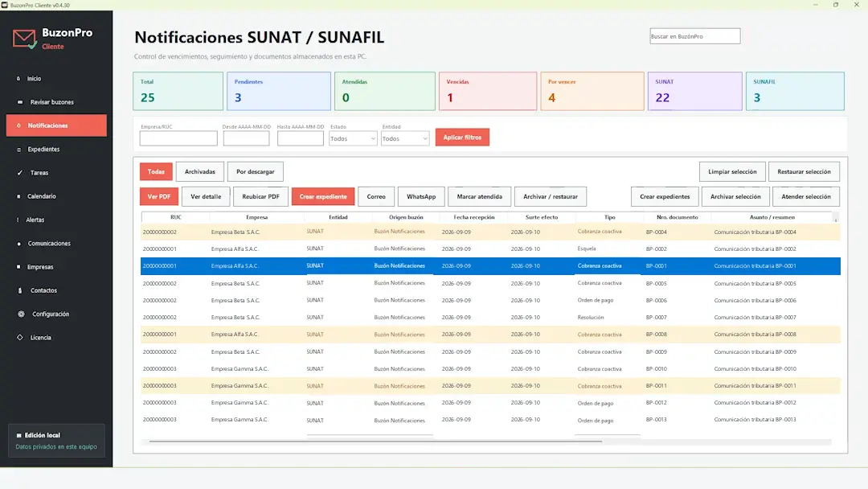868x489 pixels.
Task: Sort by the RUC column header
Action: pyautogui.click(x=175, y=217)
